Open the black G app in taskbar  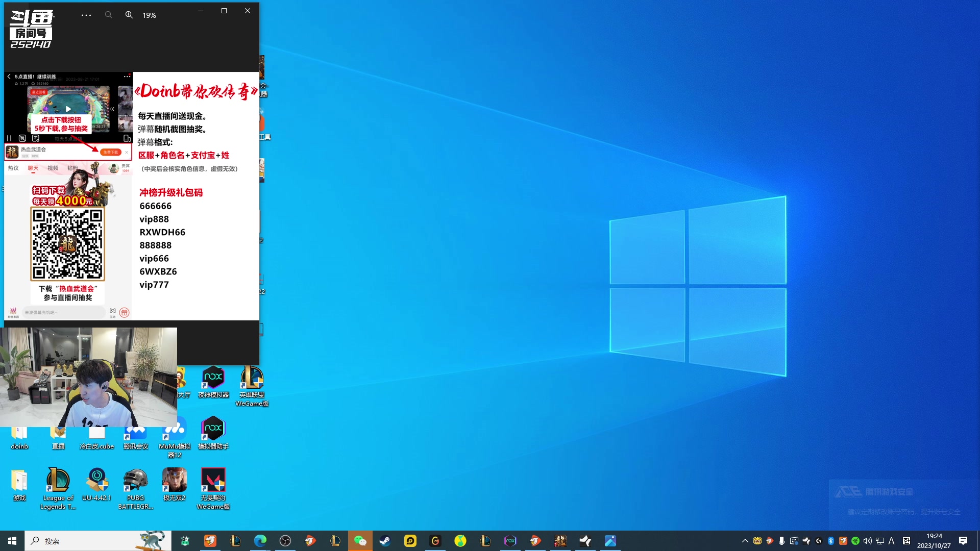(x=435, y=541)
